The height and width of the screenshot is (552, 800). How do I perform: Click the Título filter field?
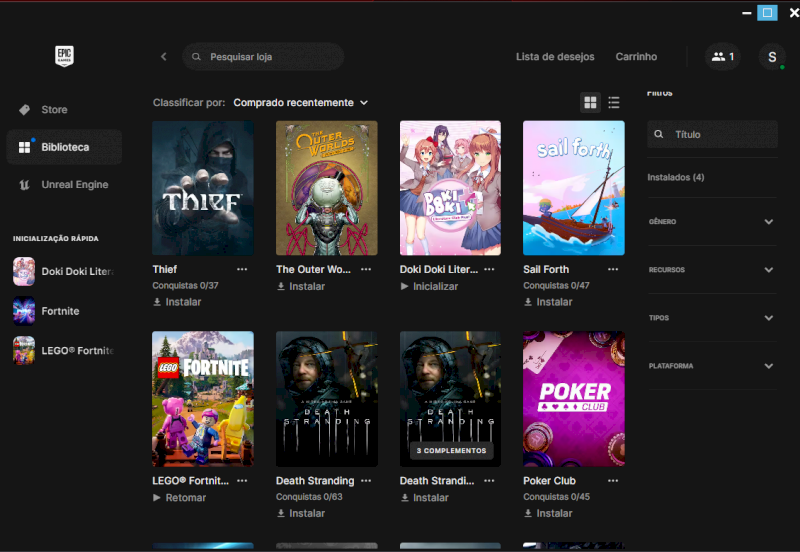712,134
